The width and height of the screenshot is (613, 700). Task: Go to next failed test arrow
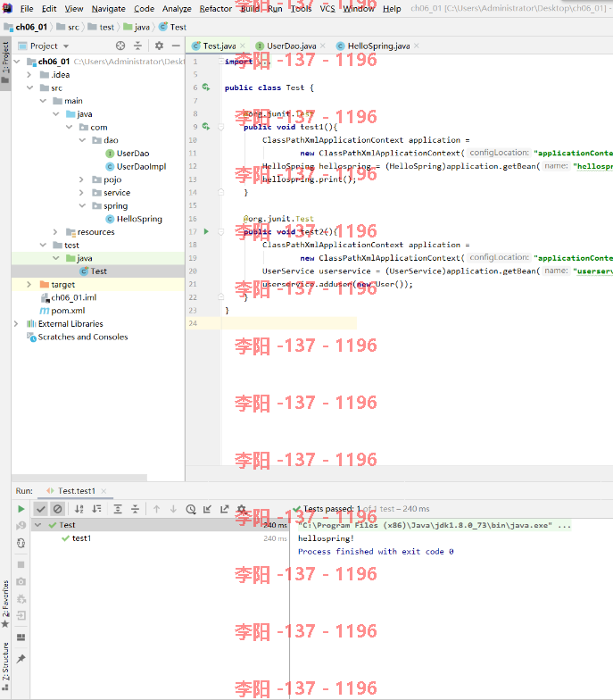point(173,509)
